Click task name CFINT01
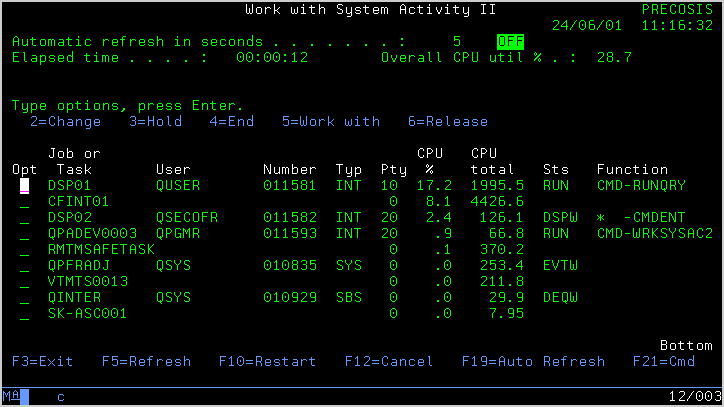This screenshot has height=407, width=724. [78, 202]
